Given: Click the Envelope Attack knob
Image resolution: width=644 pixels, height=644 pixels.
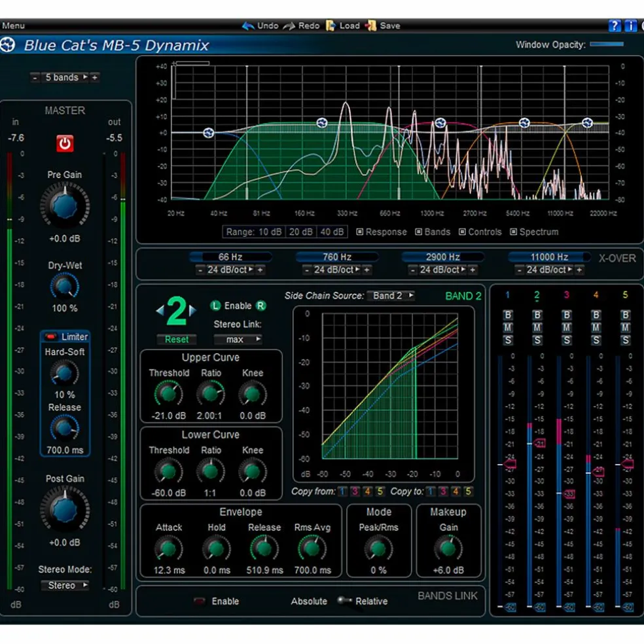Looking at the screenshot, I should [168, 548].
